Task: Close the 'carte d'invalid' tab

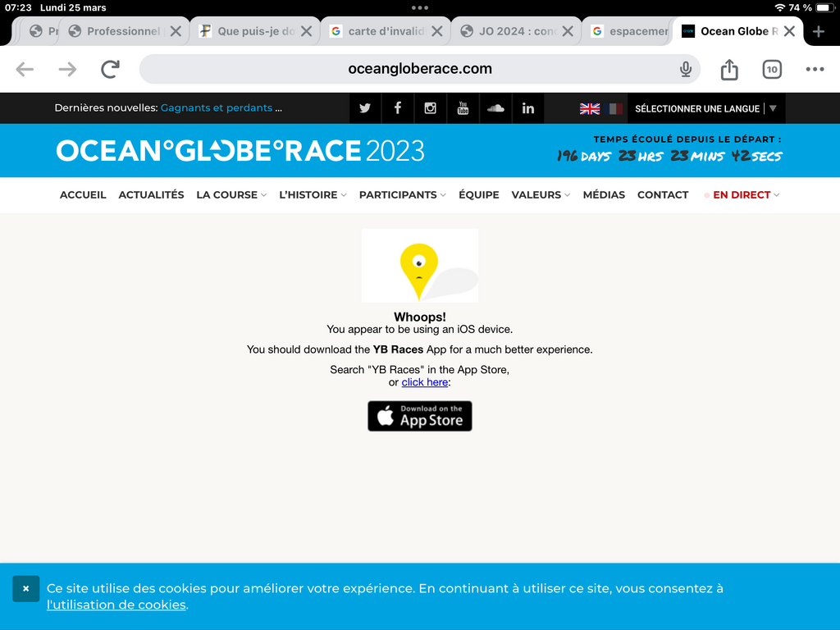Action: pyautogui.click(x=436, y=32)
